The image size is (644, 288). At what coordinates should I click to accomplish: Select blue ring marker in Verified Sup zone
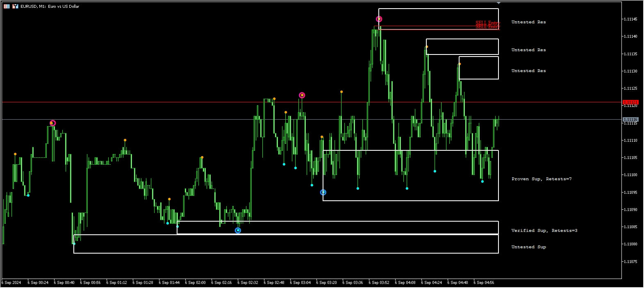coord(238,230)
